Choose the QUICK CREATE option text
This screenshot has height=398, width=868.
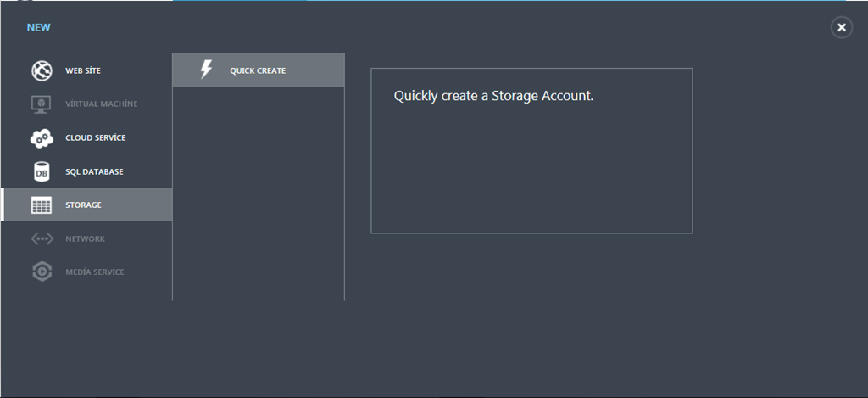click(x=258, y=71)
